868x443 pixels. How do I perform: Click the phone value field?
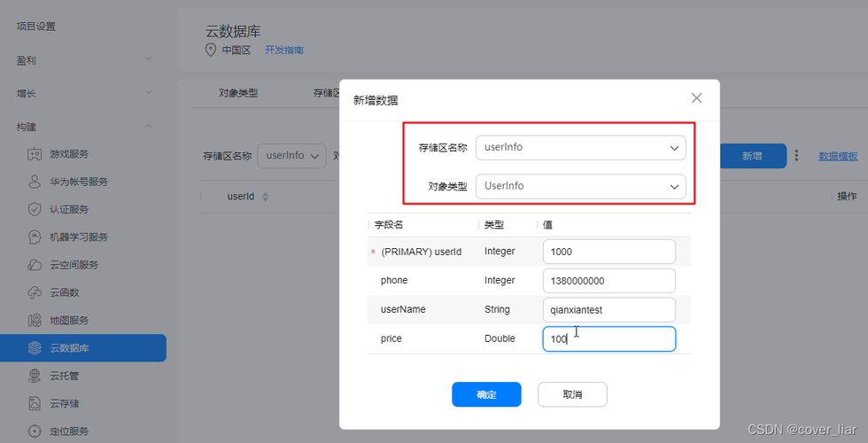click(609, 281)
